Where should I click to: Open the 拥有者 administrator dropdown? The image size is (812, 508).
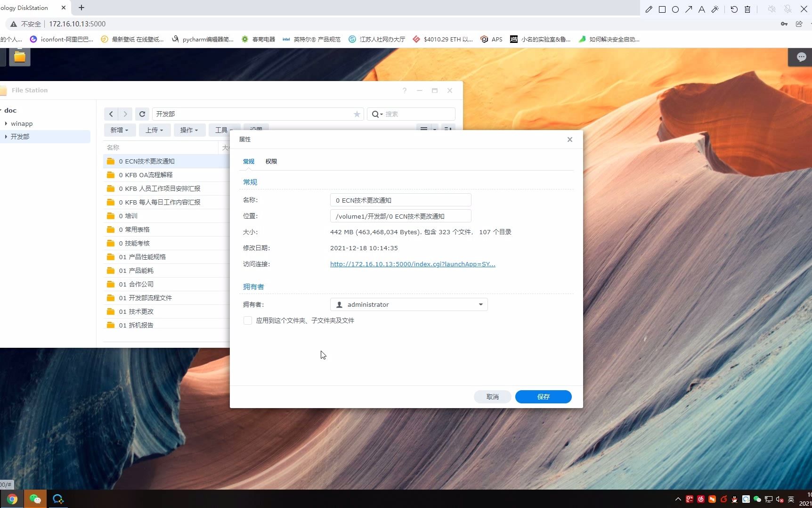pyautogui.click(x=409, y=304)
